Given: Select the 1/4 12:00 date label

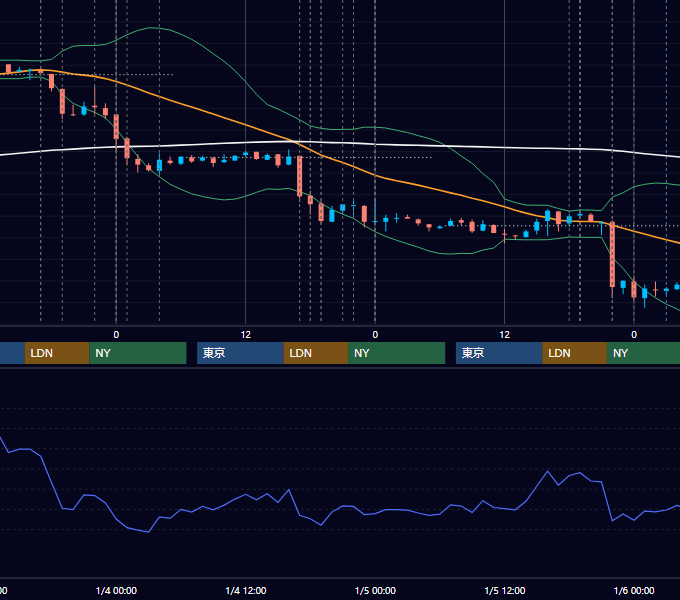Looking at the screenshot, I should pyautogui.click(x=246, y=590).
